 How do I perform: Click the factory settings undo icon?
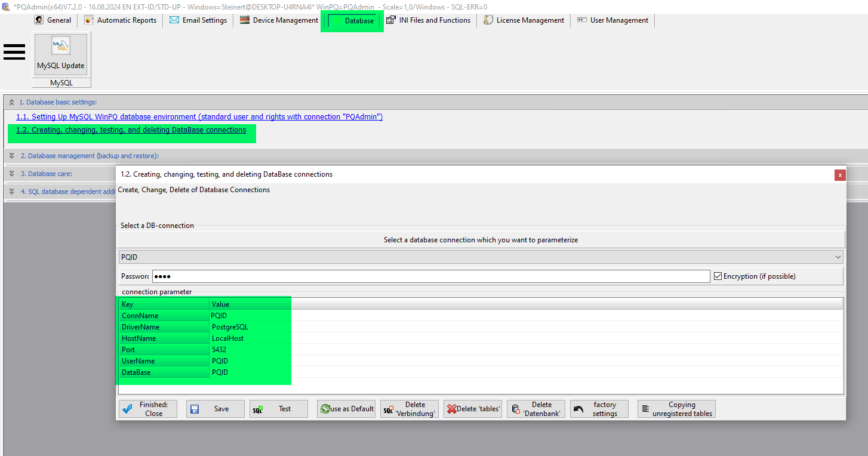click(x=578, y=408)
